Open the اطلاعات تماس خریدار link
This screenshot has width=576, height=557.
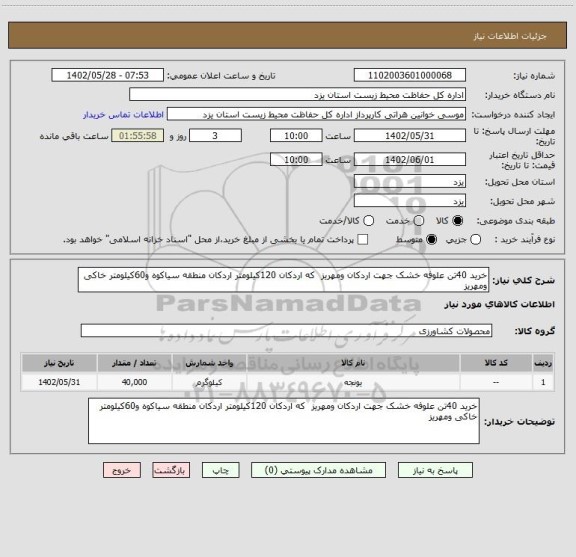click(x=123, y=115)
